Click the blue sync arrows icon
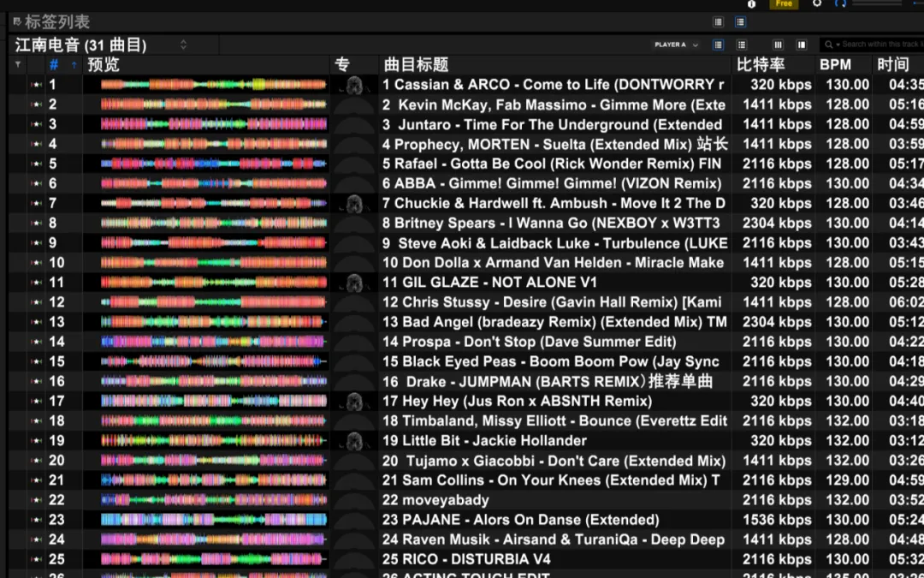This screenshot has width=924, height=578. pyautogui.click(x=840, y=3)
